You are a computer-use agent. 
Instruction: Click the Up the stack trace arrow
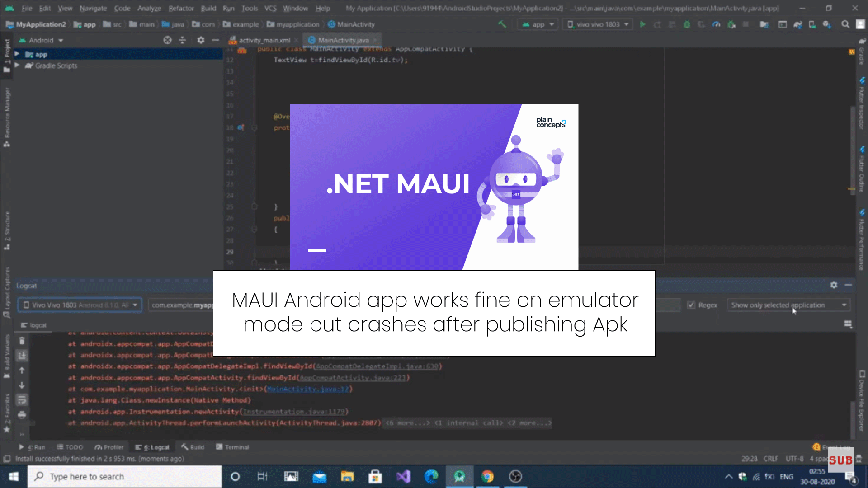[x=22, y=371]
